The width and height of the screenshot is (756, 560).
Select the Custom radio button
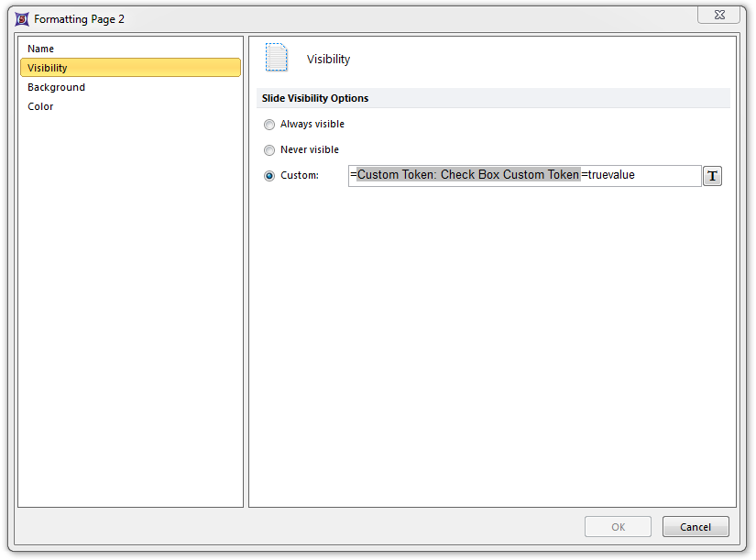[x=269, y=176]
